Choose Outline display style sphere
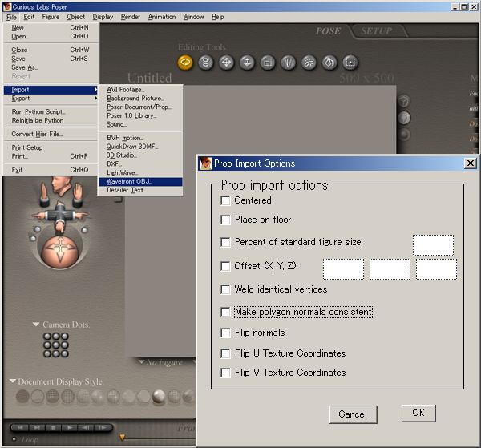 click(38, 396)
